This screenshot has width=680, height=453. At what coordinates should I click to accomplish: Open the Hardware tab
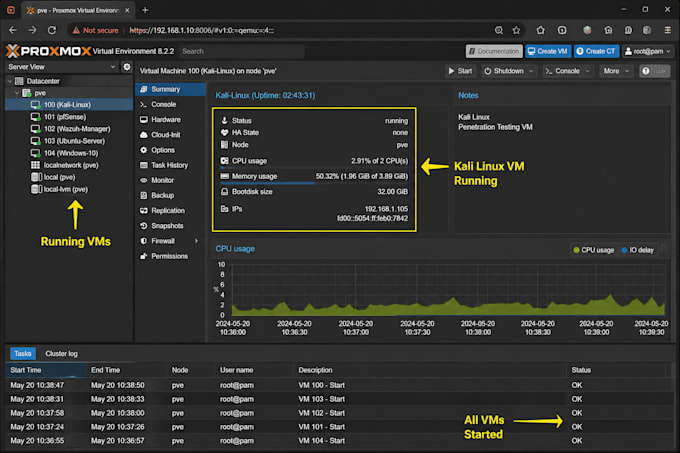(x=170, y=119)
